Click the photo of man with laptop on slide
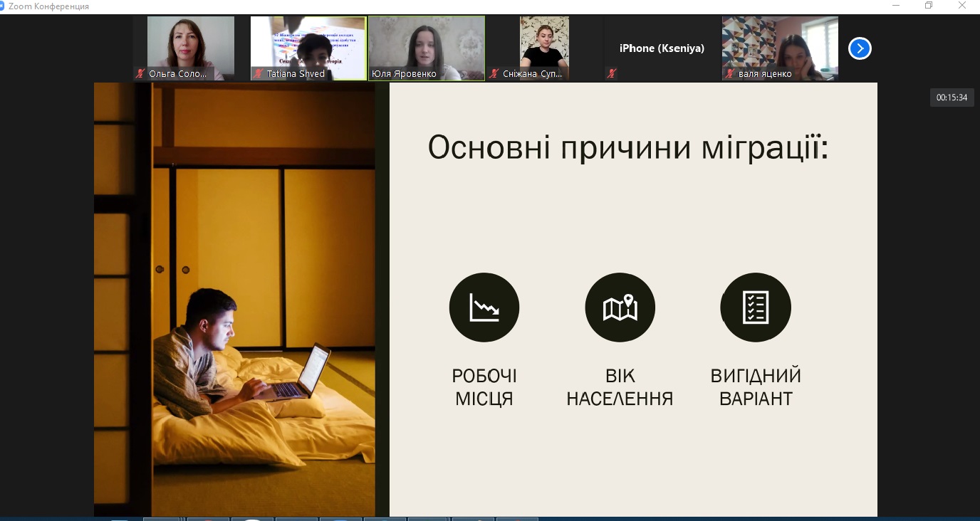 point(234,299)
